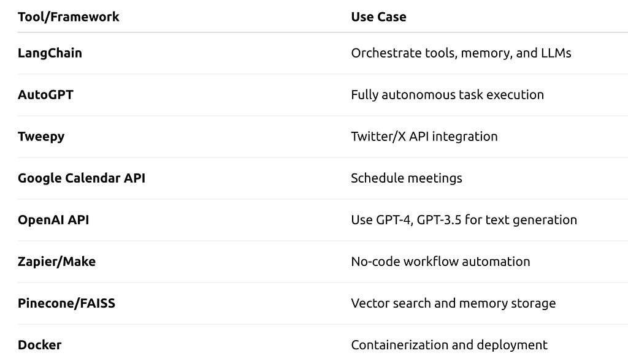
Task: Click 'No-code workflow automation' cell
Action: 440,262
